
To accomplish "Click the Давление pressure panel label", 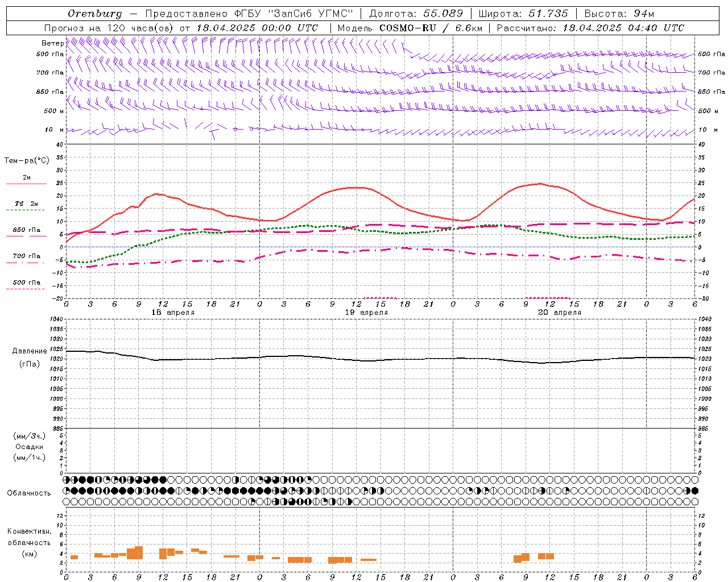I will [30, 351].
